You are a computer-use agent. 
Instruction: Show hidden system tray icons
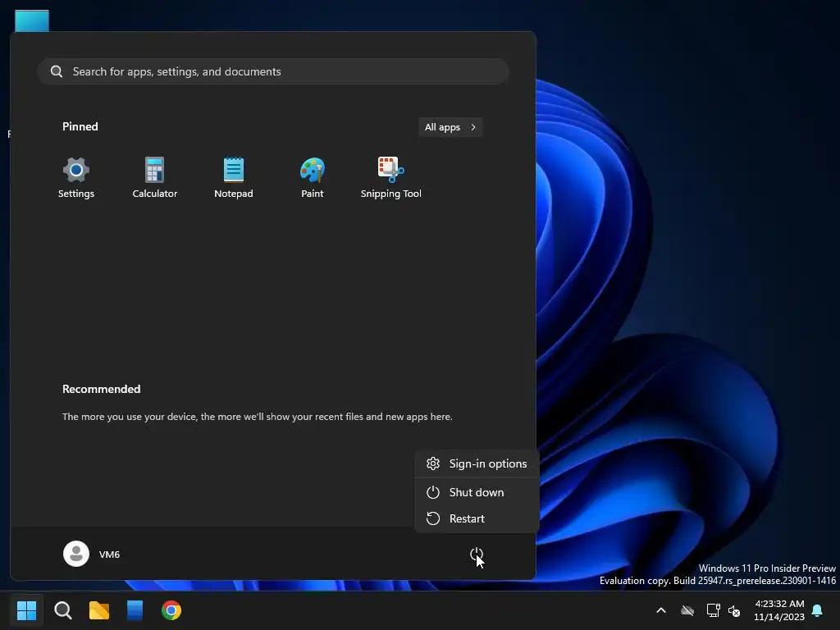tap(661, 610)
